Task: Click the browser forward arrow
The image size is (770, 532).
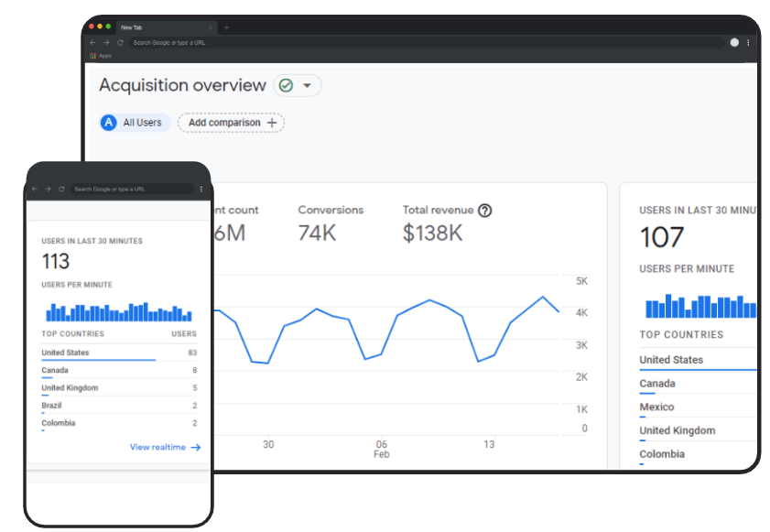Action: 105,42
